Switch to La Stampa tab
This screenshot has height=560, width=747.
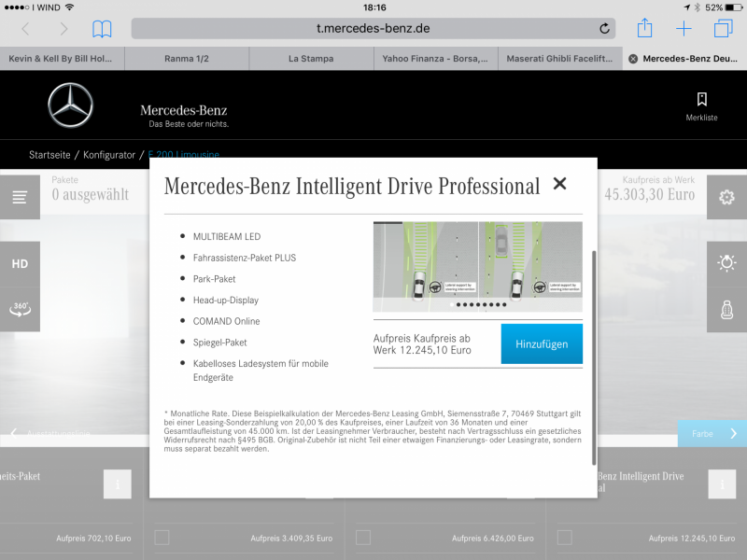tap(311, 59)
